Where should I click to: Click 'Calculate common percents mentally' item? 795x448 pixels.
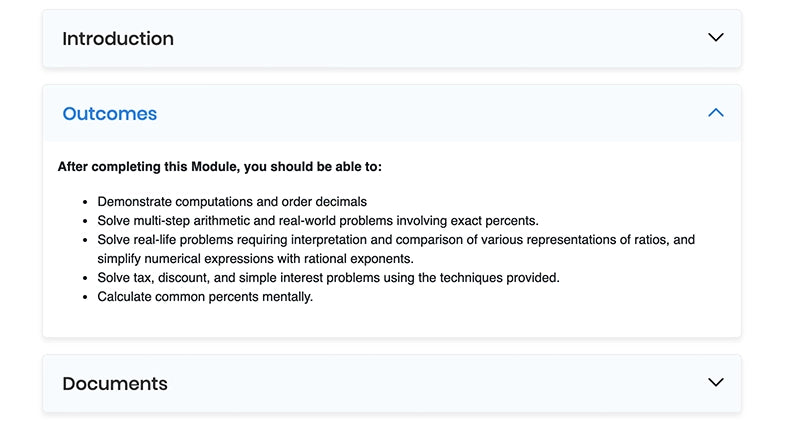coord(205,297)
